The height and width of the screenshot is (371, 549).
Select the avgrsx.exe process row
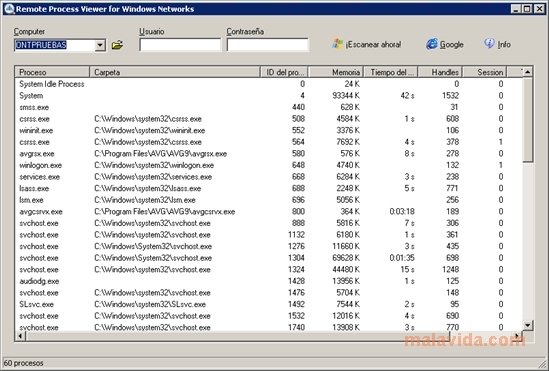269,153
